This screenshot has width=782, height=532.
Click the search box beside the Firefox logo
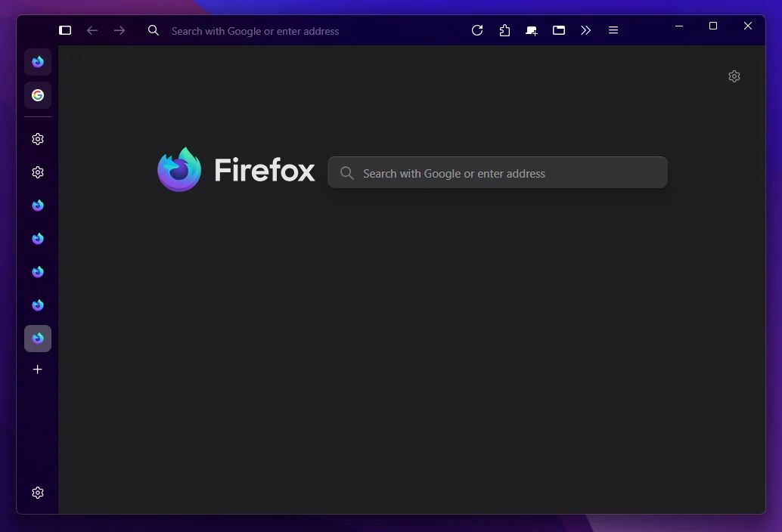pos(499,173)
